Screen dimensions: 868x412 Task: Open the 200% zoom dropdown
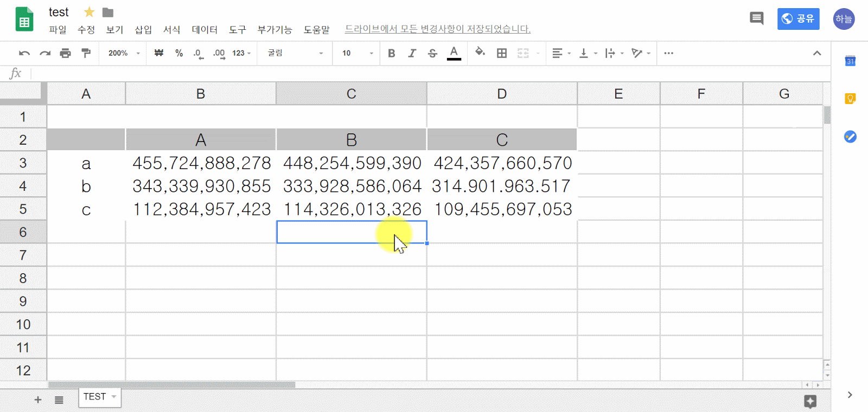[x=124, y=53]
